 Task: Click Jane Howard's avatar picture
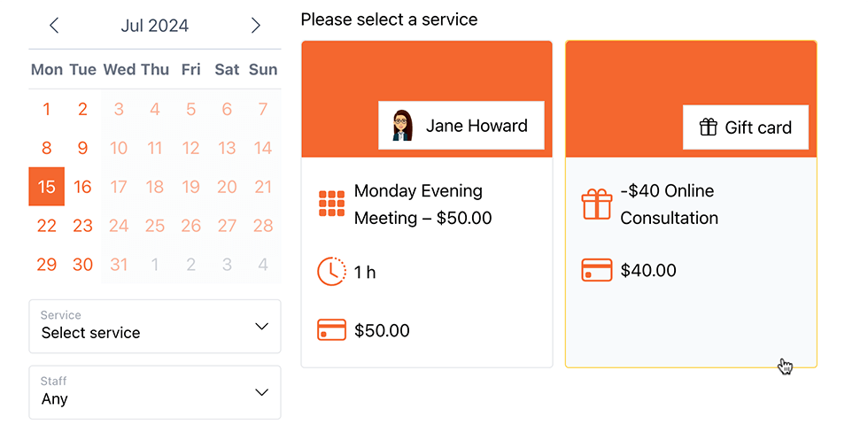click(402, 126)
